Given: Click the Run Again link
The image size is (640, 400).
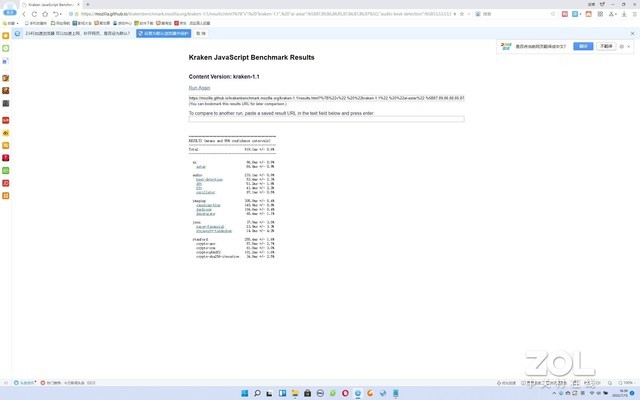Looking at the screenshot, I should [x=200, y=87].
